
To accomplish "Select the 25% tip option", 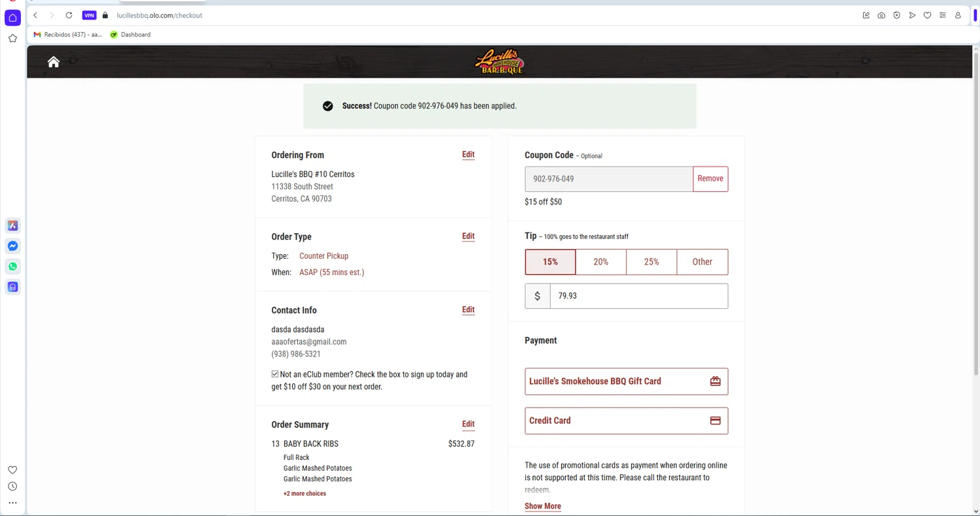I will [651, 262].
